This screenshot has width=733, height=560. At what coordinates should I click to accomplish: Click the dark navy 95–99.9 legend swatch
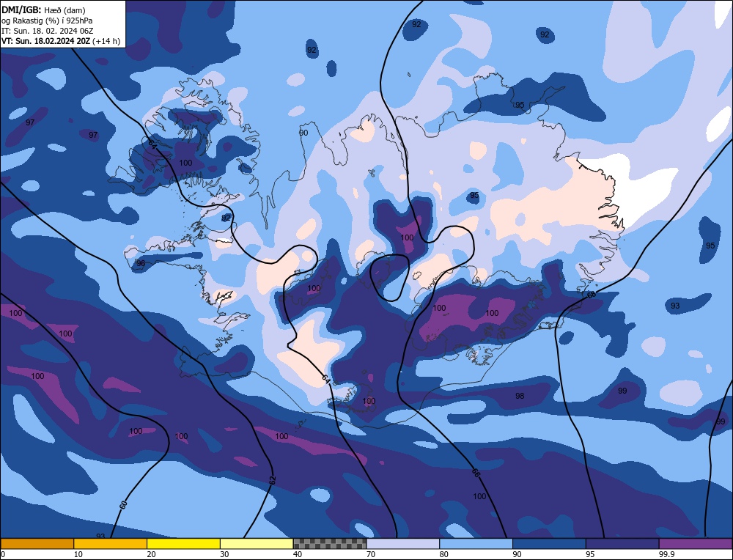coord(622,543)
